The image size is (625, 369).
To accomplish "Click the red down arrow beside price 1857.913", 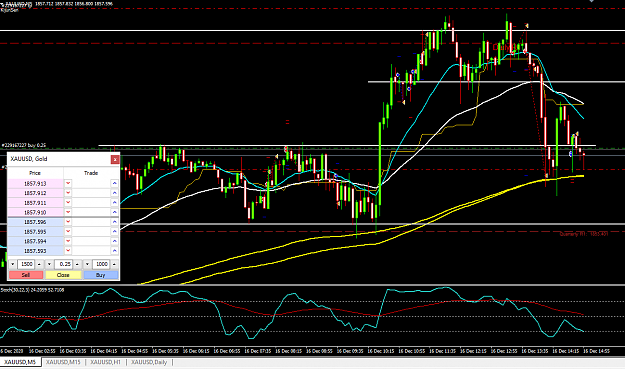I will tap(68, 183).
